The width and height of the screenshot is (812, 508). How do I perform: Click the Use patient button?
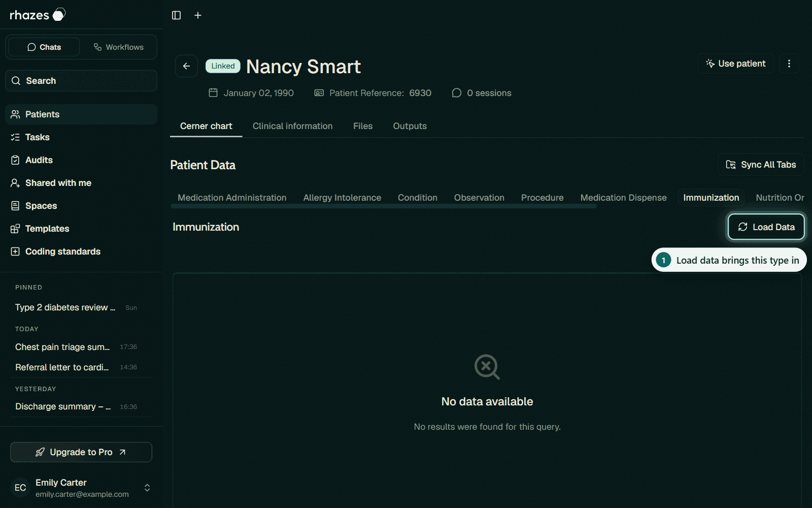tap(735, 63)
